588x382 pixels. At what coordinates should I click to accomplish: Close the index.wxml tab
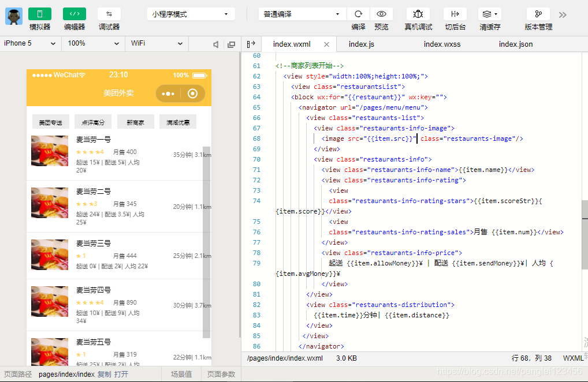[x=326, y=44]
